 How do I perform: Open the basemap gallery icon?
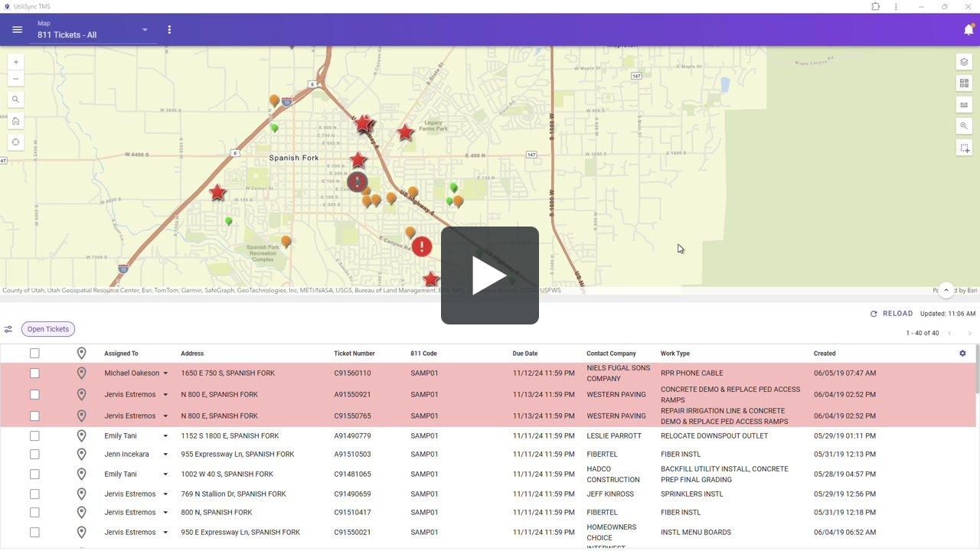964,83
